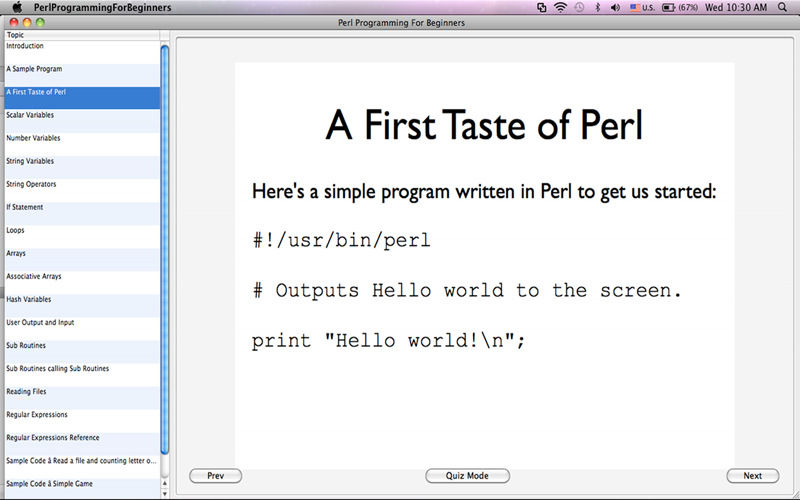Open the Apple menu icon
800x500 pixels.
17,7
